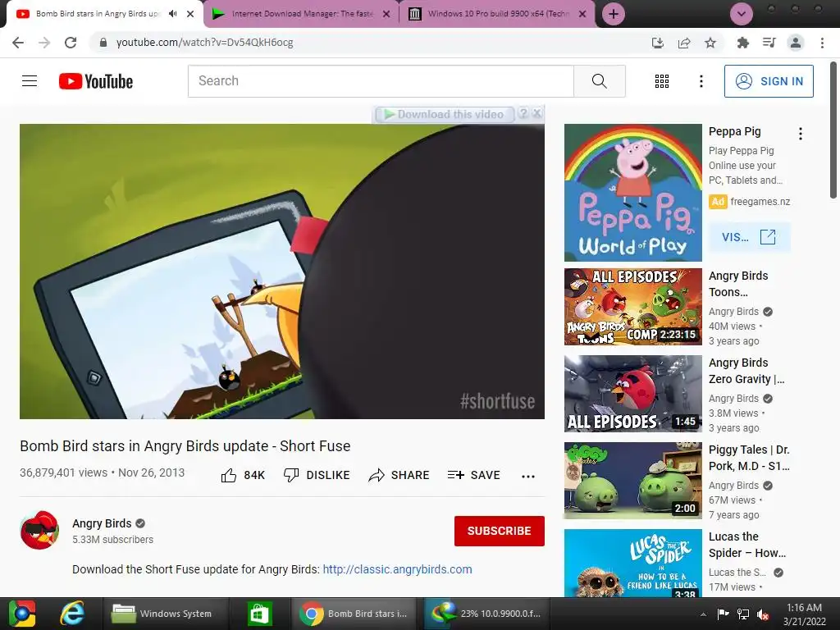Open the media control playlist icon
This screenshot has height=630, width=840.
(769, 43)
